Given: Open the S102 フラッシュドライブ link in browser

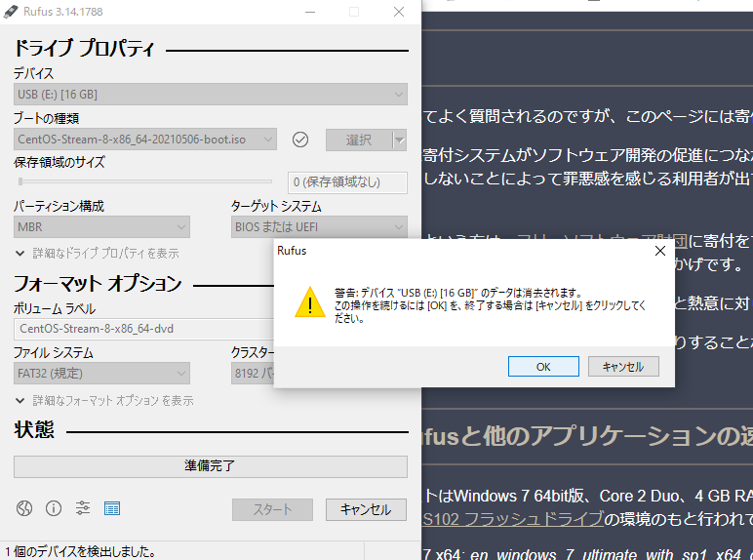Looking at the screenshot, I should click(x=513, y=519).
